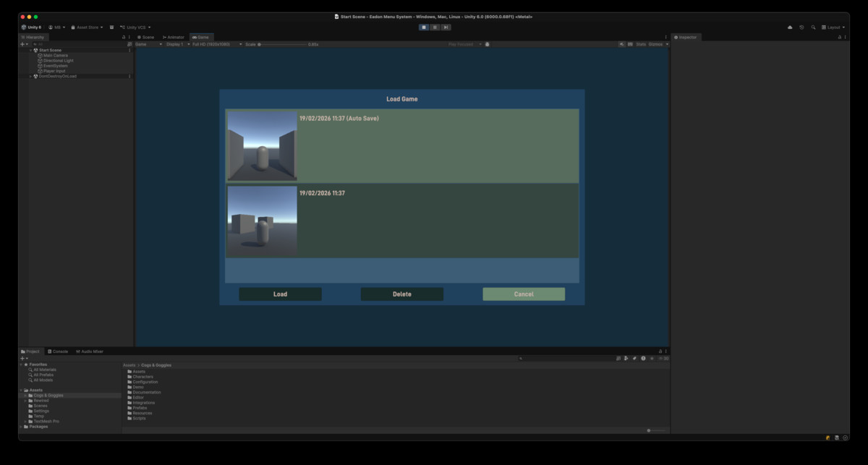Open the Layout menu

click(x=833, y=27)
